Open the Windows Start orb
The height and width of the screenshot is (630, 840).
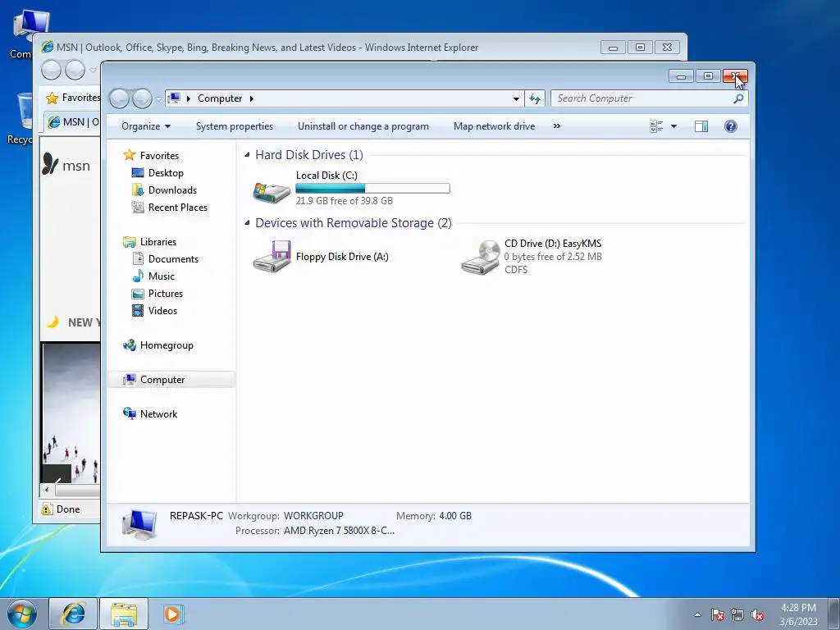(x=22, y=614)
